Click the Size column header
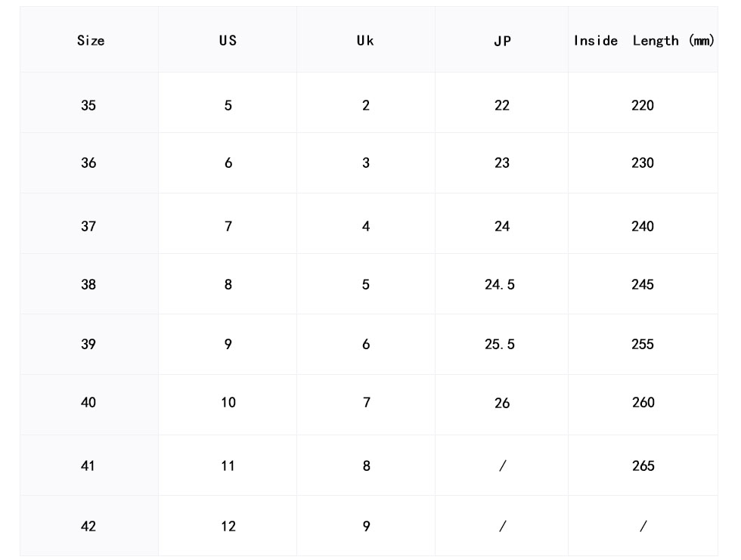 pyautogui.click(x=90, y=41)
